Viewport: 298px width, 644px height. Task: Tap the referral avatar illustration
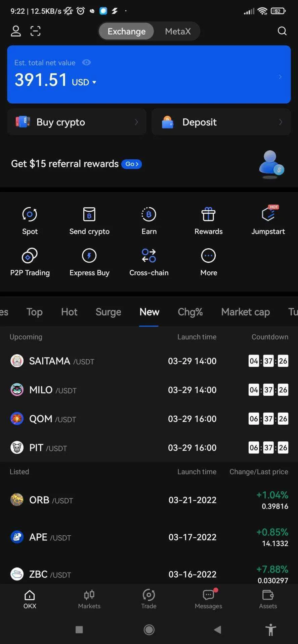[271, 164]
